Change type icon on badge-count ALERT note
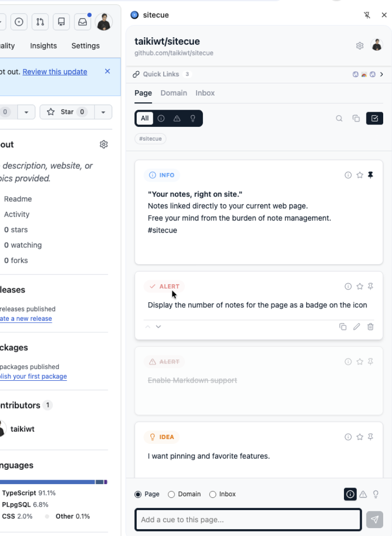This screenshot has height=536, width=392. coord(348,287)
